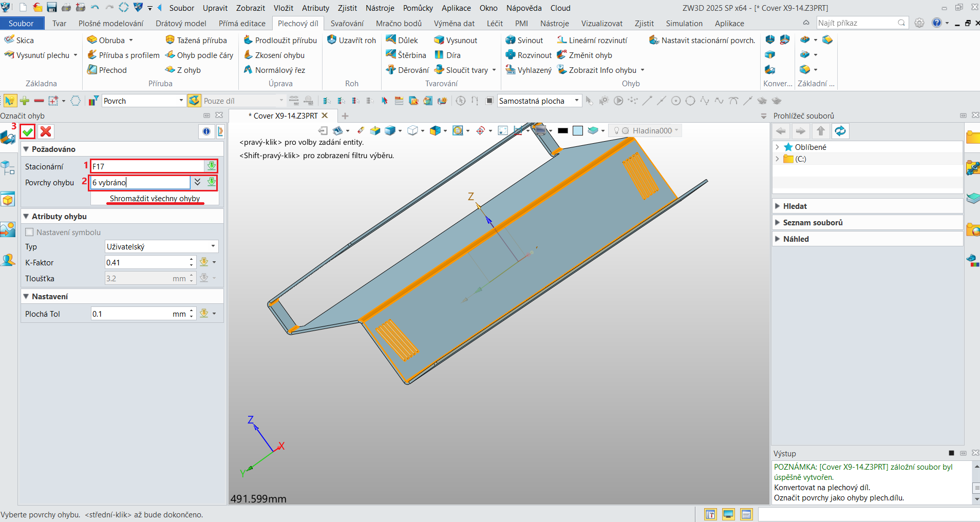
Task: Select the Zkosení ohybu tool
Action: point(274,55)
